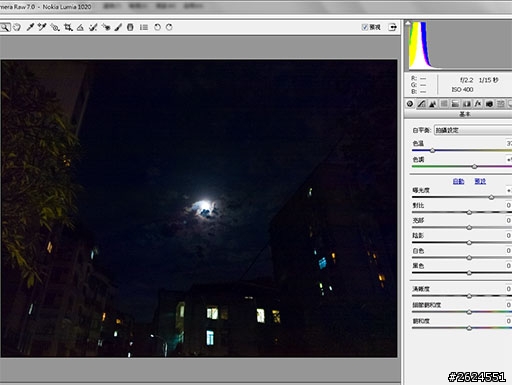Image resolution: width=512 pixels, height=385 pixels.
Task: Click the 黑色 blacks slider handle
Action: click(469, 273)
